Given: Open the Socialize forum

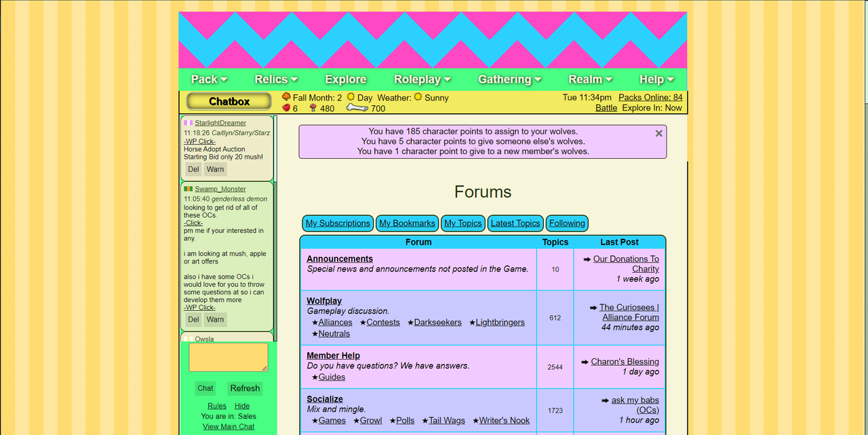Looking at the screenshot, I should click(x=325, y=399).
